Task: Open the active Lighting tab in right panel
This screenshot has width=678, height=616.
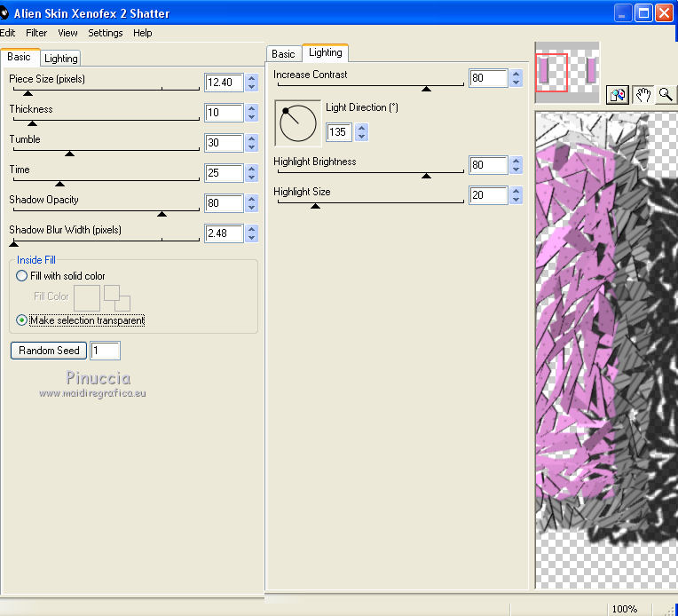Action: (x=325, y=52)
